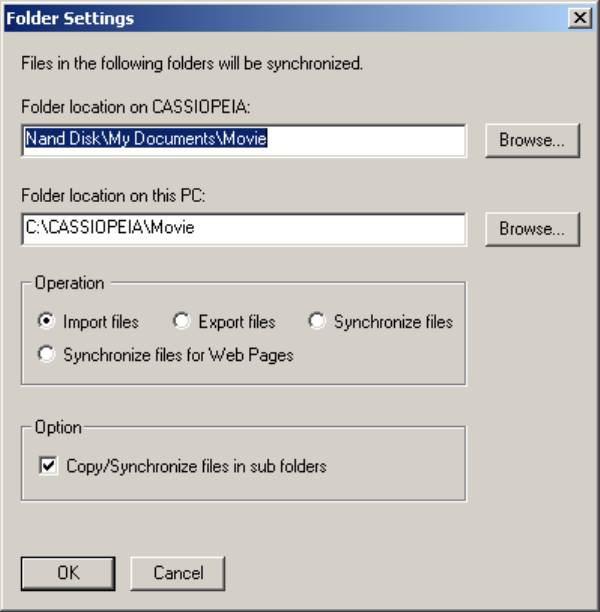The height and width of the screenshot is (612, 600).
Task: Choose the Export files radio button
Action: (182, 322)
